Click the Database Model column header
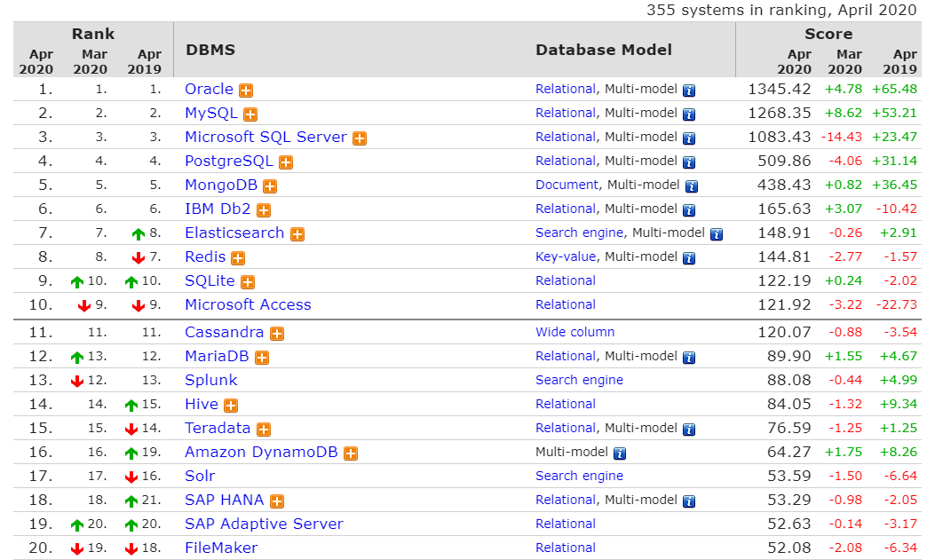This screenshot has height=560, width=927. click(x=604, y=50)
